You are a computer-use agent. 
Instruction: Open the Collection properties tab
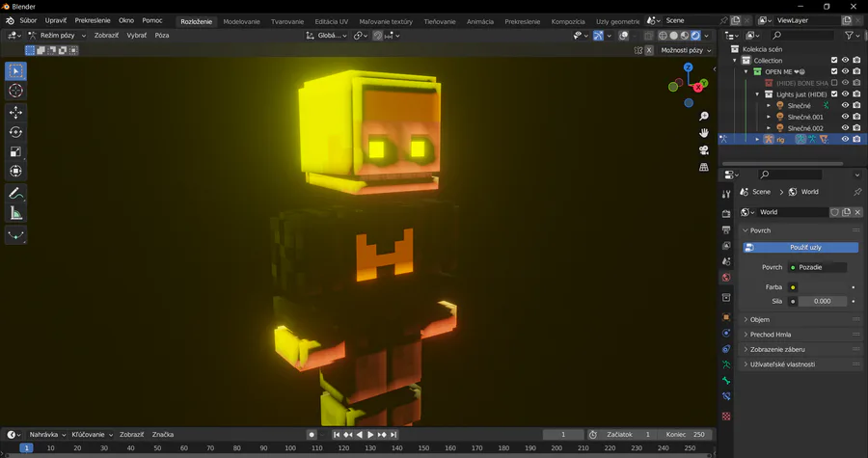[x=726, y=298]
